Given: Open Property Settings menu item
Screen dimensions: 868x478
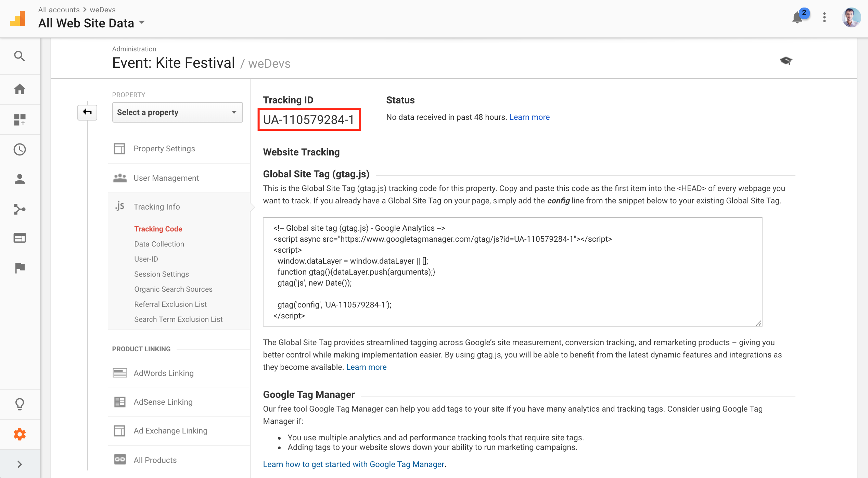Looking at the screenshot, I should click(164, 149).
